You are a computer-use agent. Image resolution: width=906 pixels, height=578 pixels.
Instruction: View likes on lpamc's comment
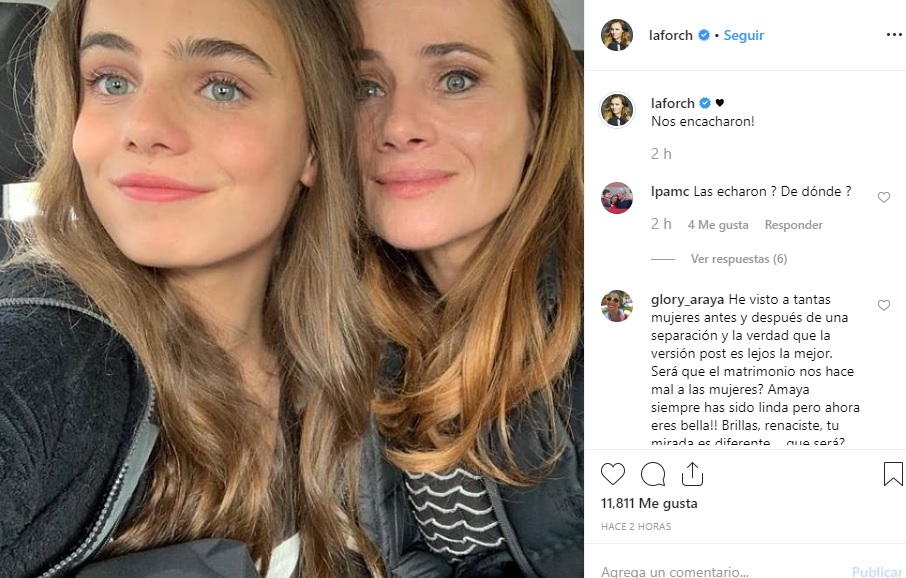(718, 225)
